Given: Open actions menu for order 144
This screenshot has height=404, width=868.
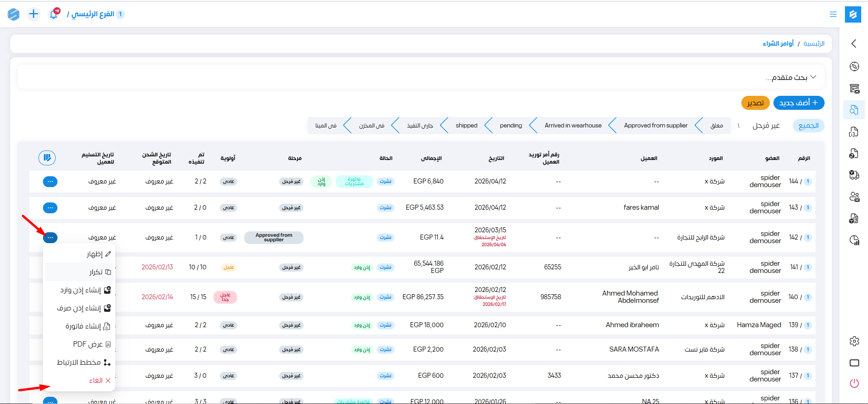Looking at the screenshot, I should 50,182.
